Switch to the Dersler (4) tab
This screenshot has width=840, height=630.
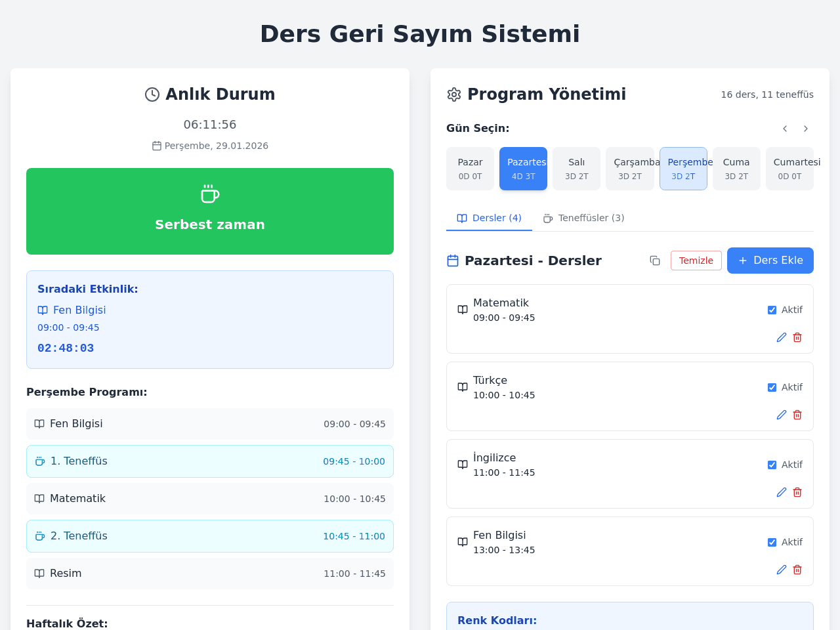pyautogui.click(x=489, y=218)
